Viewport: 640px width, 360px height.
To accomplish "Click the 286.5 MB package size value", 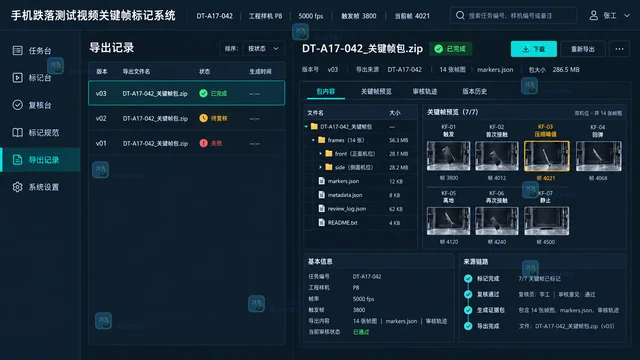I will [x=566, y=69].
